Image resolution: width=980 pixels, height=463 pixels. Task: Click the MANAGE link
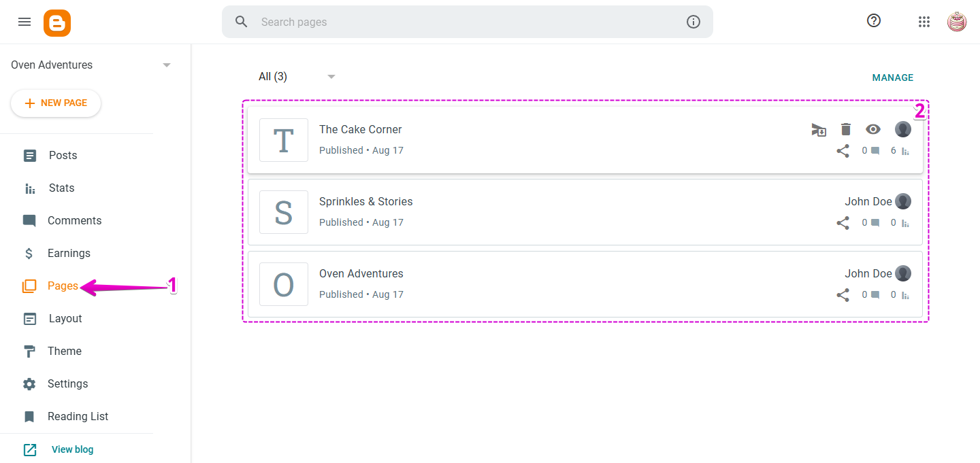893,78
